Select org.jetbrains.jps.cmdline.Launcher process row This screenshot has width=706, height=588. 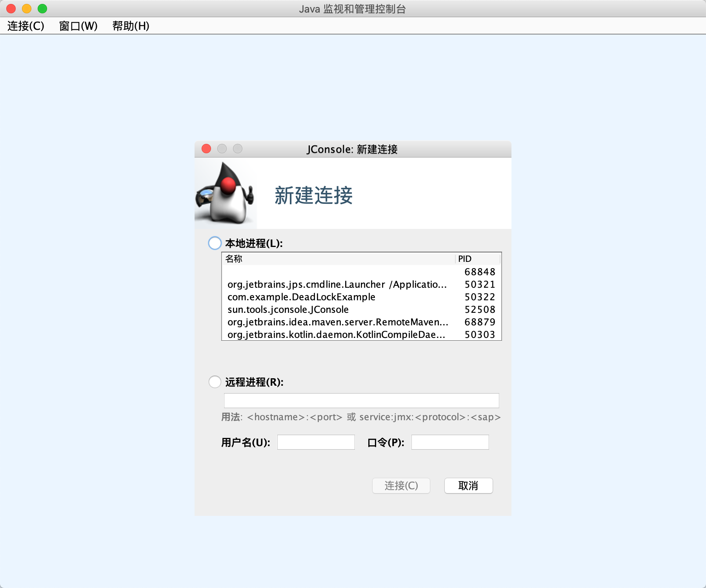[361, 284]
